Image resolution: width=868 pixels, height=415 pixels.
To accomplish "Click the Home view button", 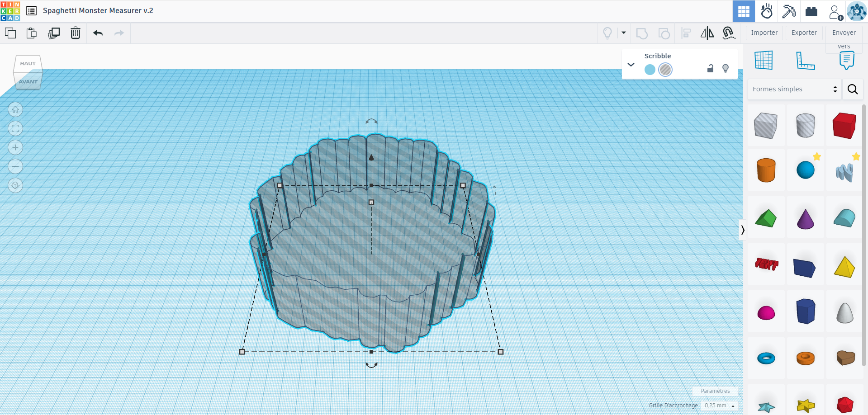I will pyautogui.click(x=15, y=109).
